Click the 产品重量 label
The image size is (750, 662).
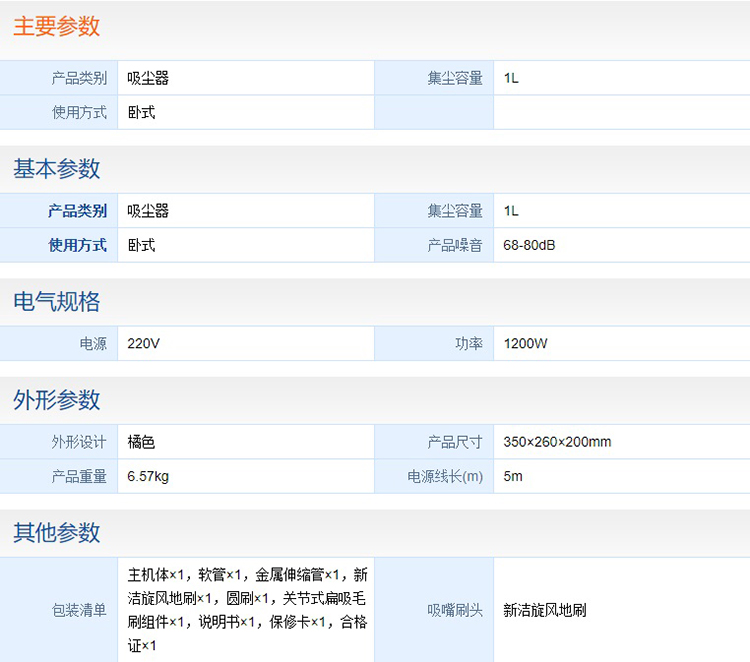(79, 476)
